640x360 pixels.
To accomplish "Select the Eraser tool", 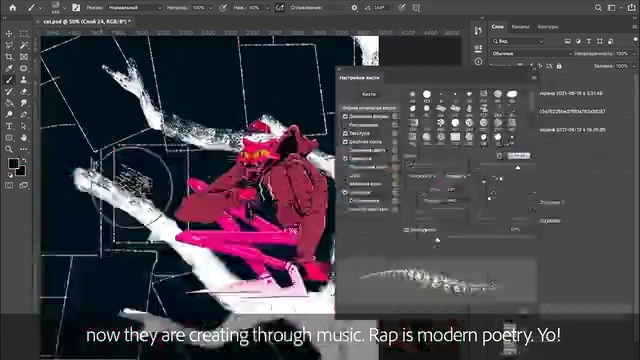I will tap(24, 91).
